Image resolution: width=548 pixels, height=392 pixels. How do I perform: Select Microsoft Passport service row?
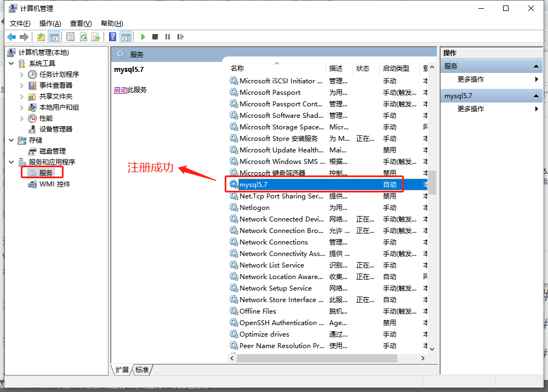coord(328,92)
